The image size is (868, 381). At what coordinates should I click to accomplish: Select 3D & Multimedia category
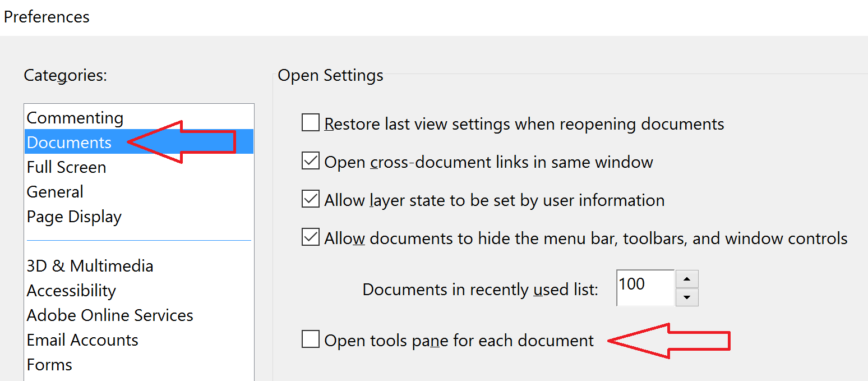tap(90, 266)
